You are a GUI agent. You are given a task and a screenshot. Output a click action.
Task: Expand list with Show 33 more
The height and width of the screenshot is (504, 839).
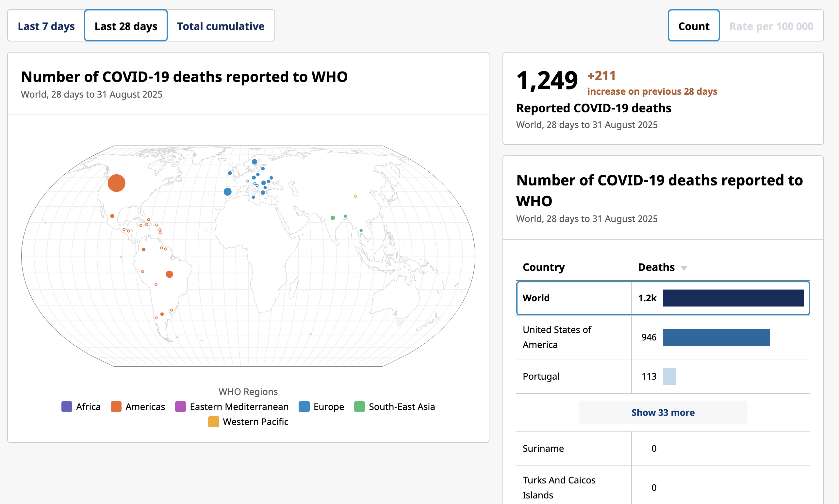(x=663, y=412)
